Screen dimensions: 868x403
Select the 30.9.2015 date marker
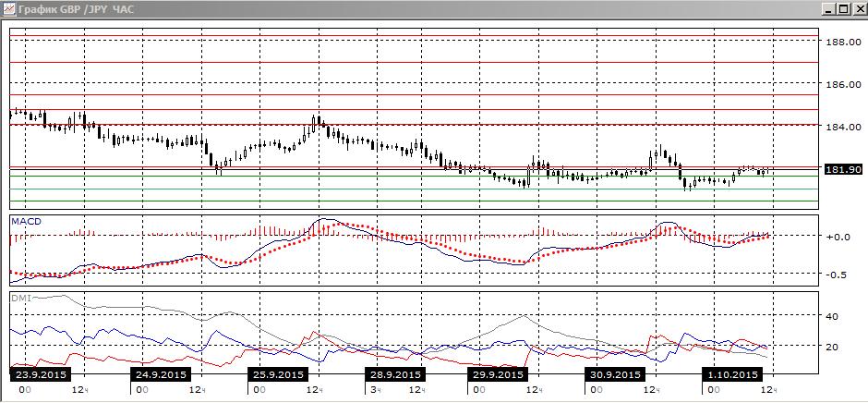tap(613, 374)
